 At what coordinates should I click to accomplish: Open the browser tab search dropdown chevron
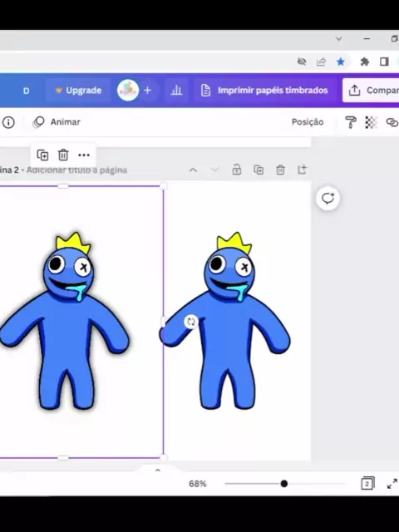pos(338,39)
